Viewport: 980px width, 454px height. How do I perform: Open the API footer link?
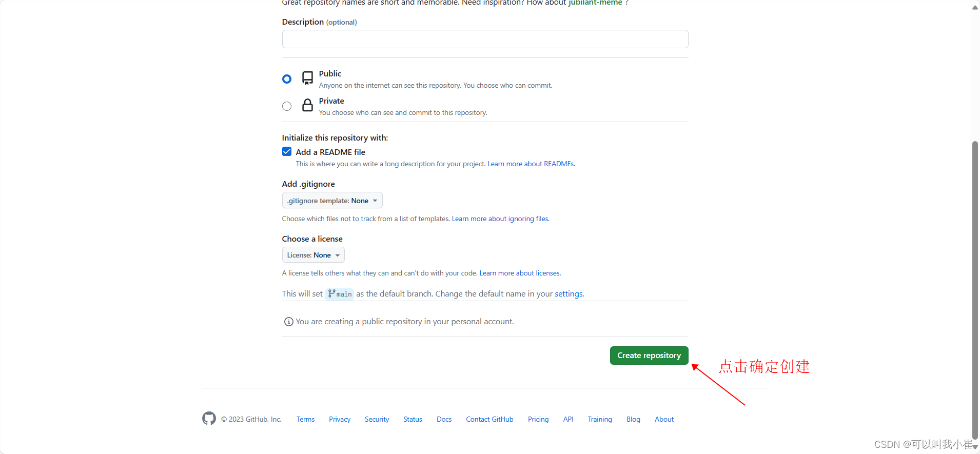(568, 419)
